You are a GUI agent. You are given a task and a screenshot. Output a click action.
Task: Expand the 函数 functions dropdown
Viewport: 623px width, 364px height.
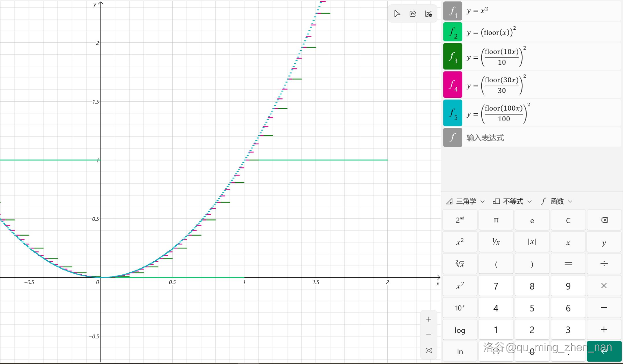557,202
